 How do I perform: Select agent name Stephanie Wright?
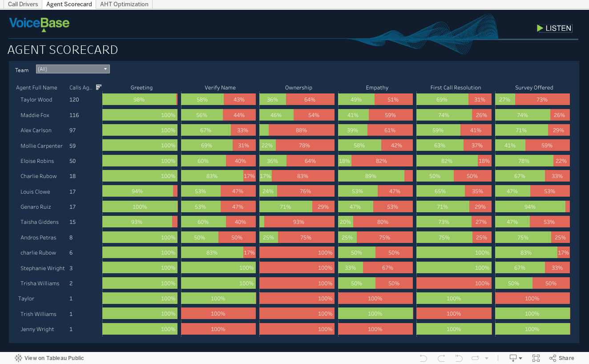tap(43, 268)
